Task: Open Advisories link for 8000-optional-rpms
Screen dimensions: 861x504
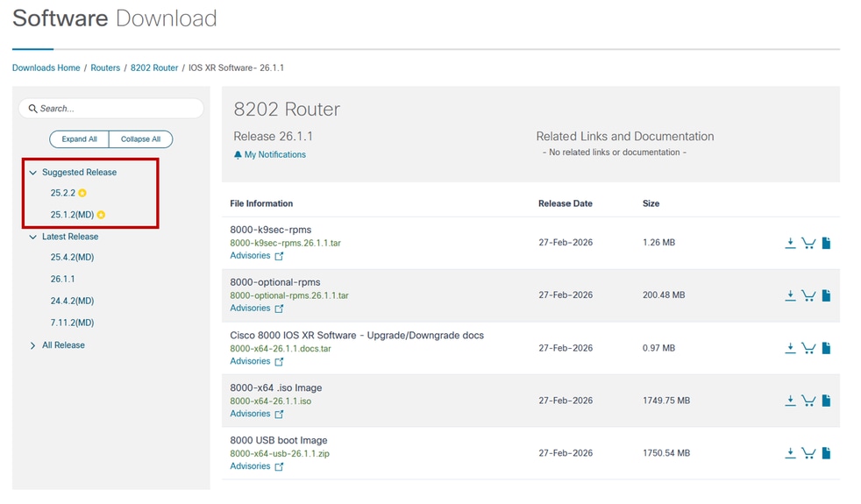Action: point(250,309)
